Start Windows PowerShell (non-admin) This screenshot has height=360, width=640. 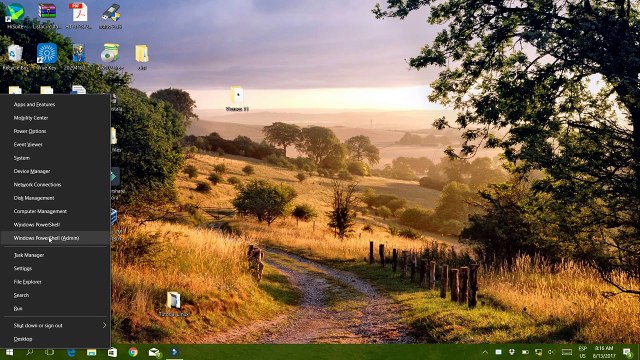pos(55,224)
